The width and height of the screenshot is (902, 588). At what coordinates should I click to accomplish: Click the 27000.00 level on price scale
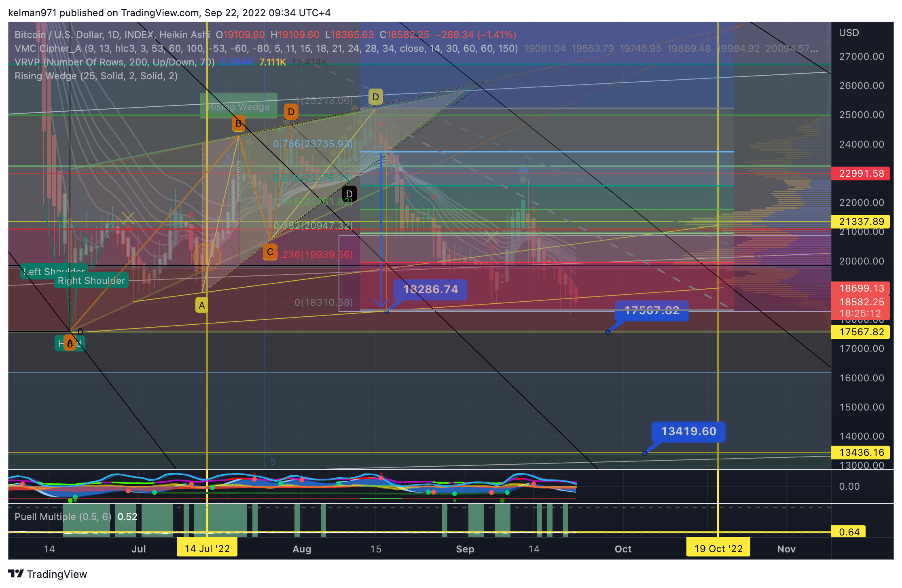tap(862, 57)
